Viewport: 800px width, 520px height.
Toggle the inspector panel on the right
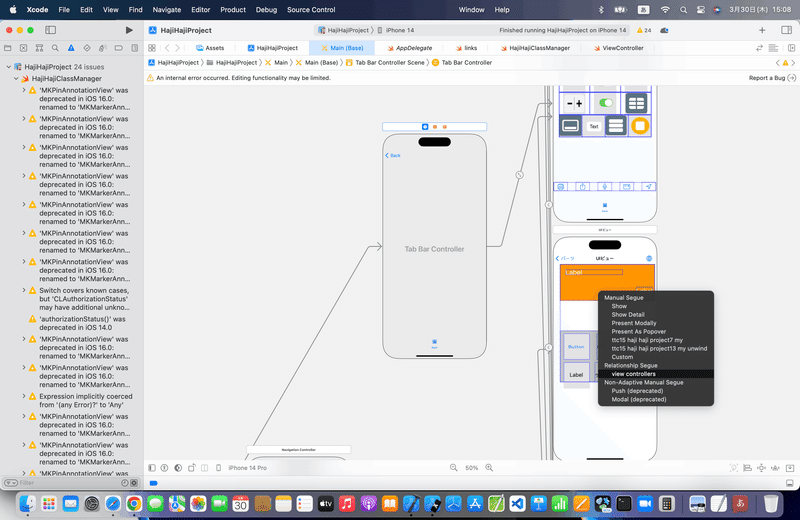coord(786,30)
